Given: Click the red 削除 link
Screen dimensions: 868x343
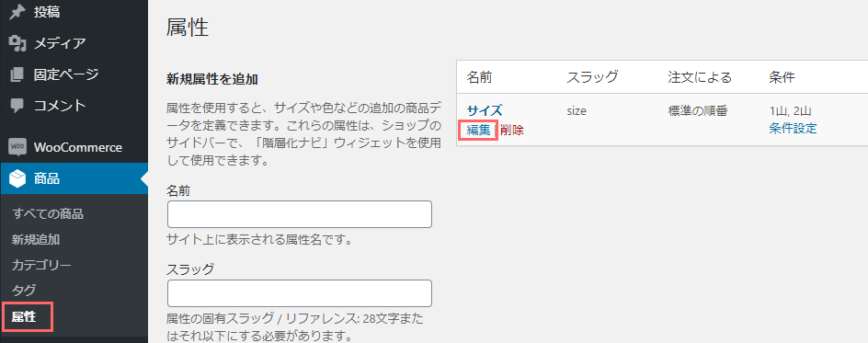Looking at the screenshot, I should click(512, 130).
